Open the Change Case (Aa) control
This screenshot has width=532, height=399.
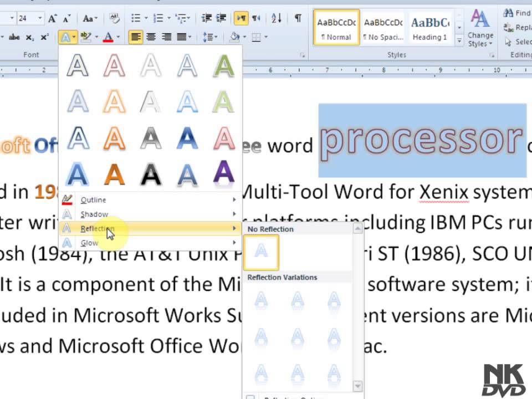click(90, 18)
